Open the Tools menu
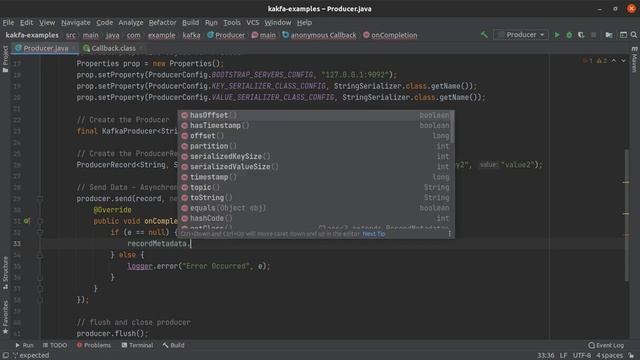 (x=231, y=22)
